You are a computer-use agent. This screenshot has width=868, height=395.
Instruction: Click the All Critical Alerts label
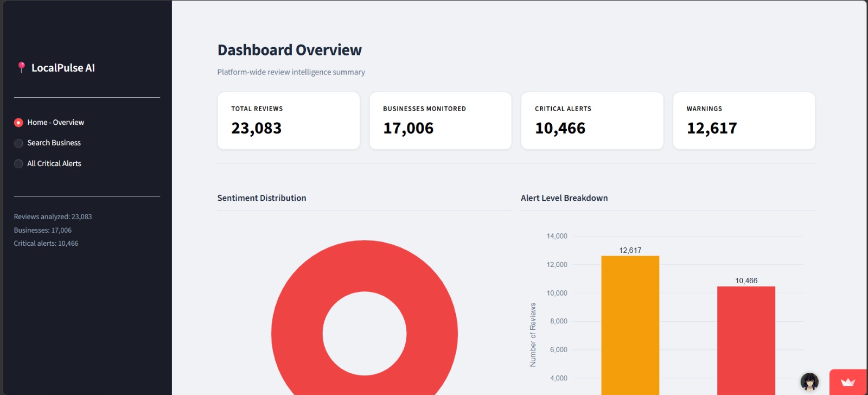54,163
